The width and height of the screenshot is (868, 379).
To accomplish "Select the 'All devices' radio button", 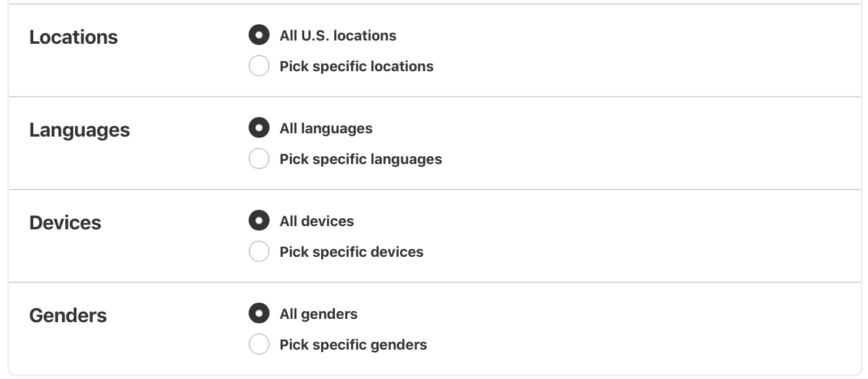I will click(259, 221).
